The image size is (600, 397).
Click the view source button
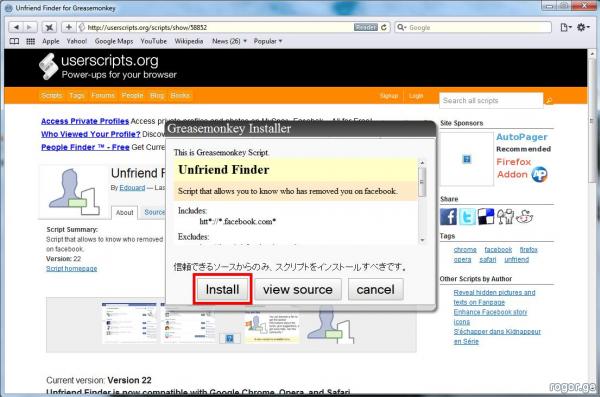click(x=298, y=289)
